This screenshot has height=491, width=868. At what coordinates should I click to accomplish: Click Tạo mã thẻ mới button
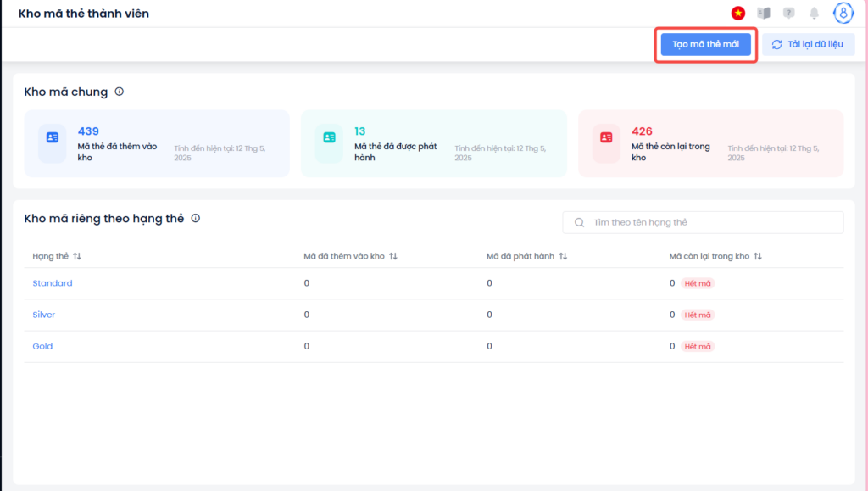click(x=706, y=44)
